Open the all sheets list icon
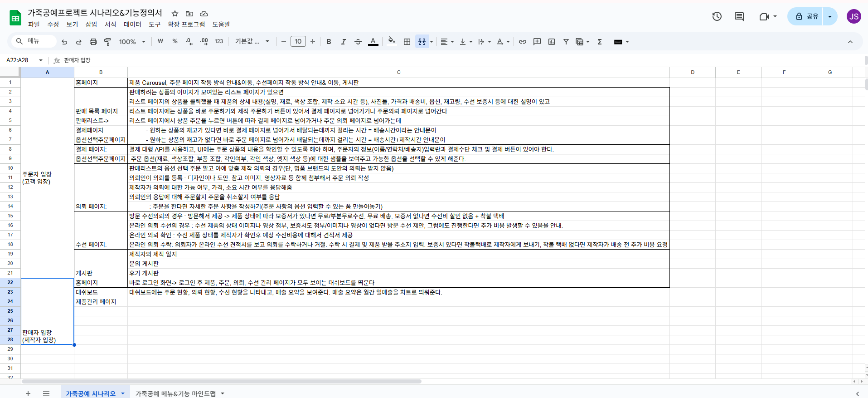The width and height of the screenshot is (868, 398). click(46, 393)
